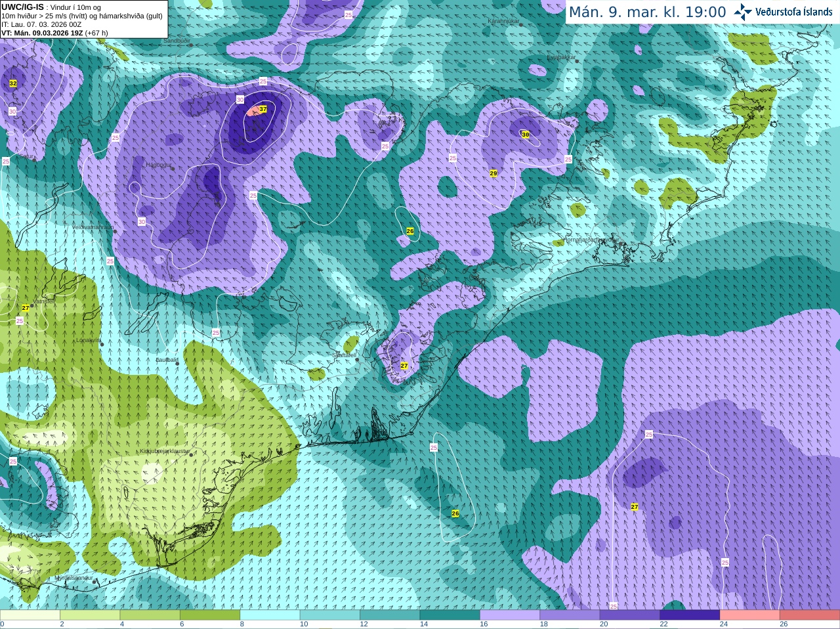Click the Lónakvísl place label
This screenshot has width=840, height=629.
[x=89, y=340]
